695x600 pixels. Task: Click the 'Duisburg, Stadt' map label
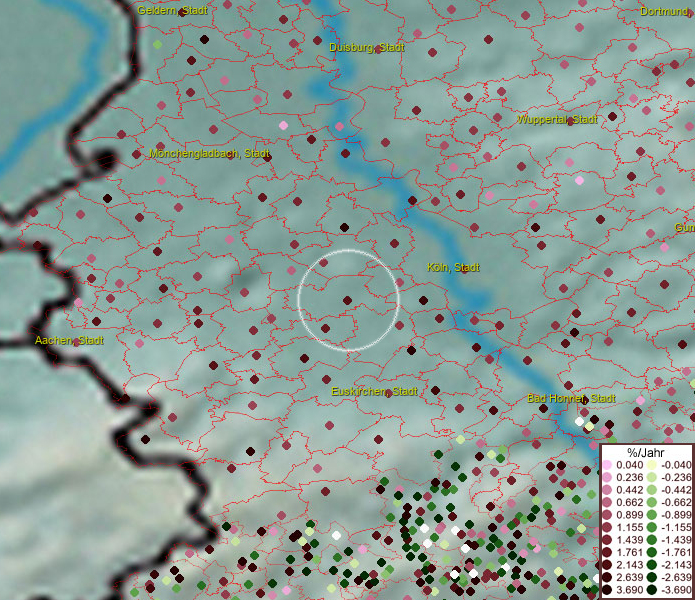tap(367, 47)
